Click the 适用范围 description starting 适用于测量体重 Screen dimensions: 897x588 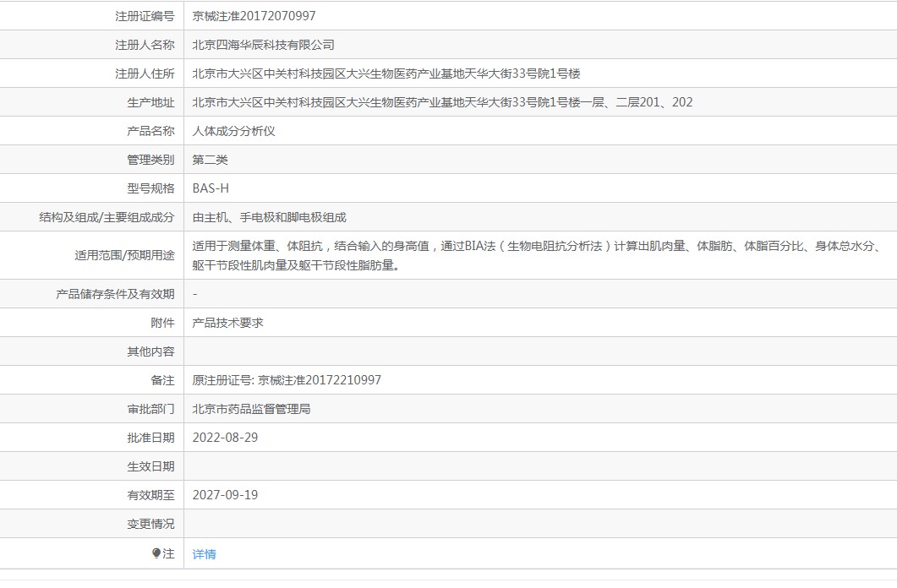537,255
